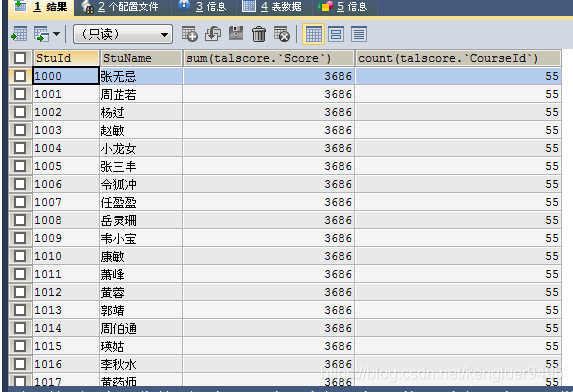Select the name cell 黄蓉
The image size is (573, 392).
pos(141,292)
